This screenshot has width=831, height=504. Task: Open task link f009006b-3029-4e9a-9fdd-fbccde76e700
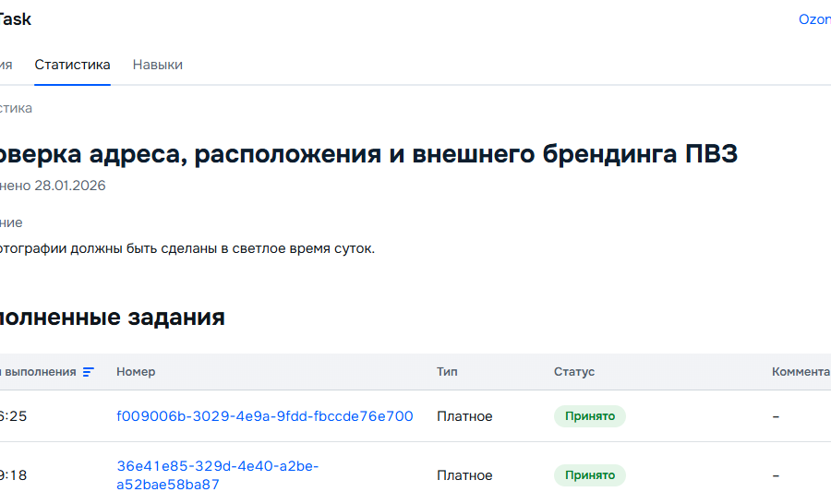pyautogui.click(x=264, y=416)
